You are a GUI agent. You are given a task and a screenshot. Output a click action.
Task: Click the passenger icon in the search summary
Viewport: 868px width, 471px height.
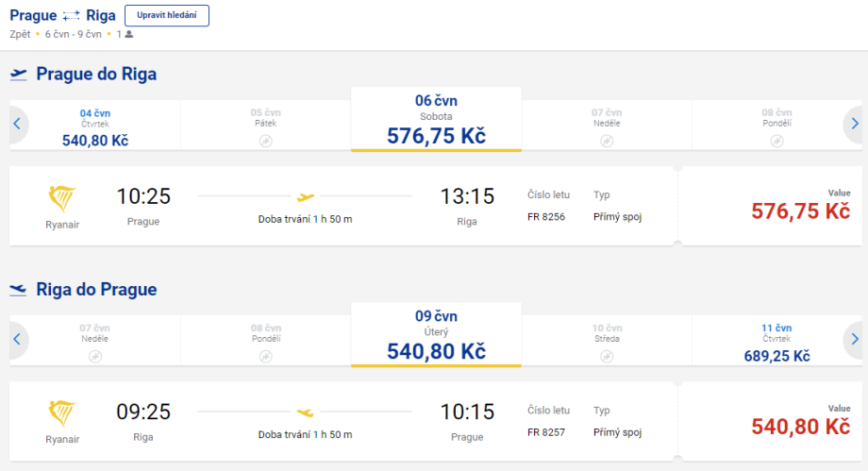pyautogui.click(x=128, y=34)
